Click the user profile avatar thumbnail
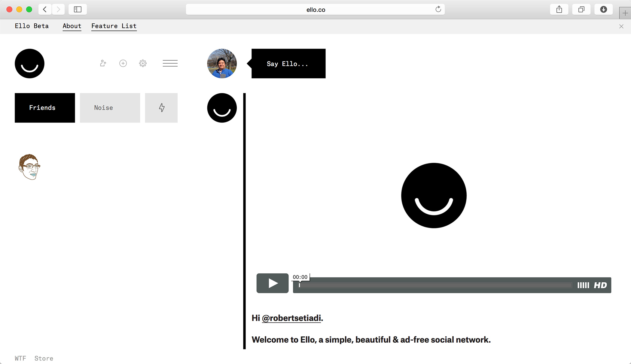The image size is (631, 364). coord(222,63)
